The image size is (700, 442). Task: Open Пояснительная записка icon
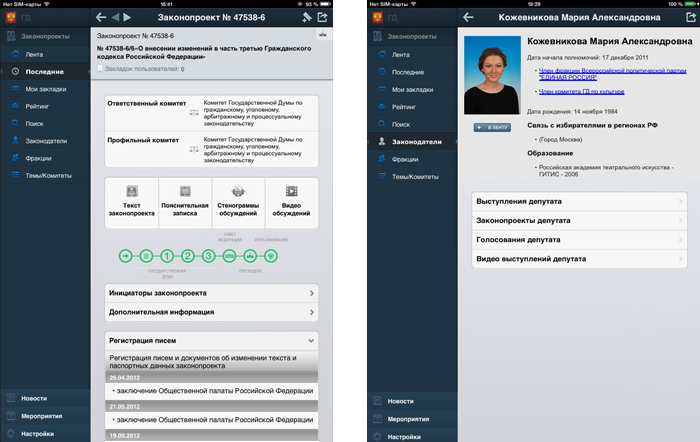click(x=184, y=191)
